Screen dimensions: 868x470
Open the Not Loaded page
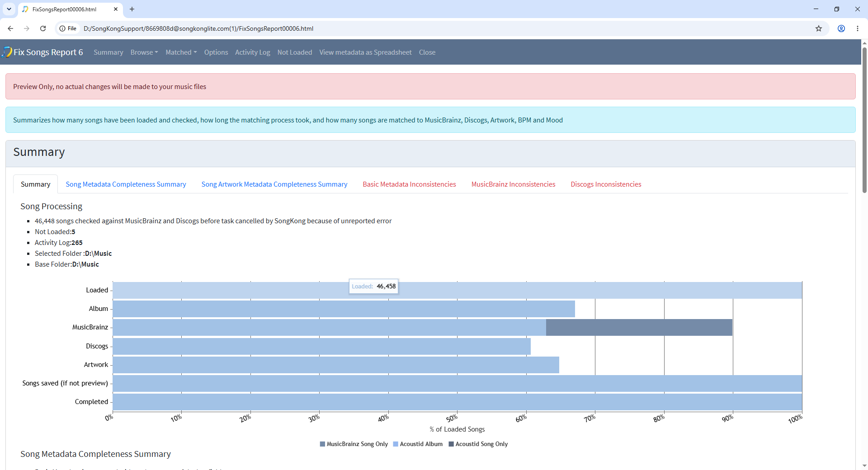click(x=295, y=52)
